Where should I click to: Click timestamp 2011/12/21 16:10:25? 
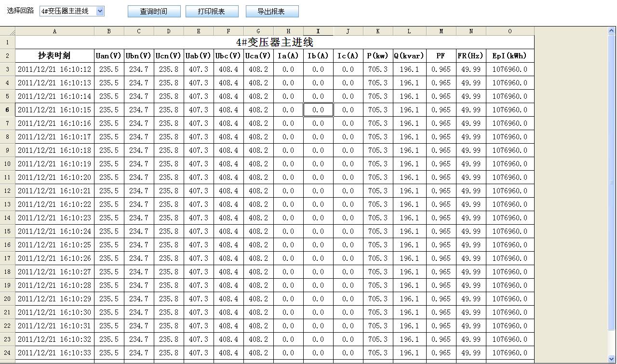(x=54, y=245)
